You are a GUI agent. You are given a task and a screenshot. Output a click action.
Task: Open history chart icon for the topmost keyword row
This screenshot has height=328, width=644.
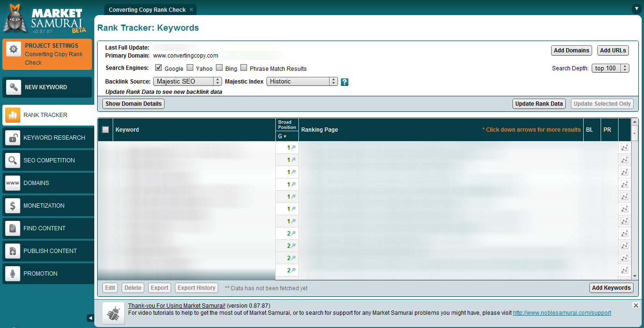pyautogui.click(x=625, y=148)
